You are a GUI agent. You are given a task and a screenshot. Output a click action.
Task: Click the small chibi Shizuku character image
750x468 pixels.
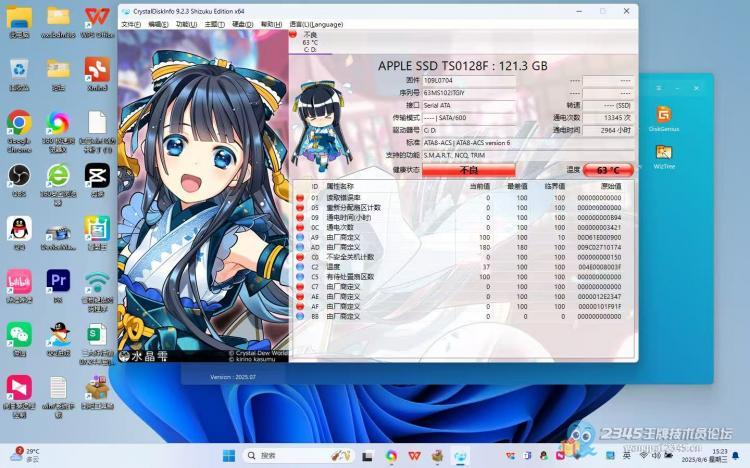[x=321, y=126]
